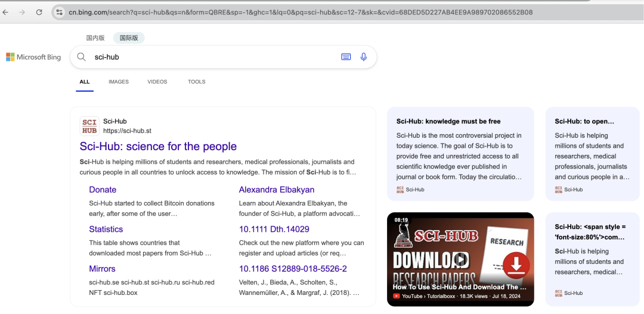This screenshot has height=314, width=644.
Task: Switch to the VIDEOS tab
Action: 157,82
